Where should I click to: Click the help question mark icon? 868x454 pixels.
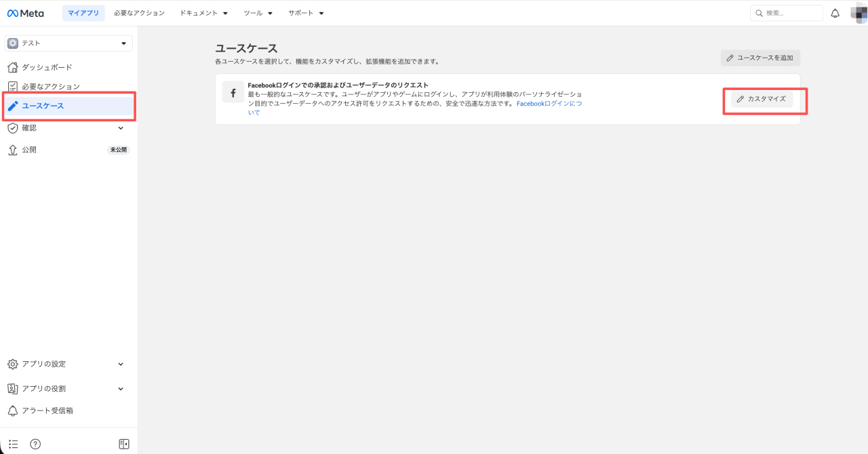point(35,444)
